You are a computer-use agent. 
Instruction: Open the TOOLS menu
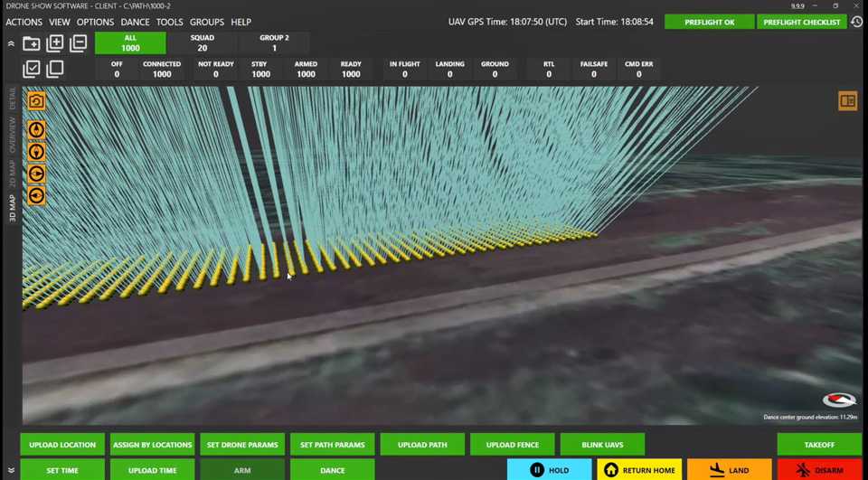[169, 22]
